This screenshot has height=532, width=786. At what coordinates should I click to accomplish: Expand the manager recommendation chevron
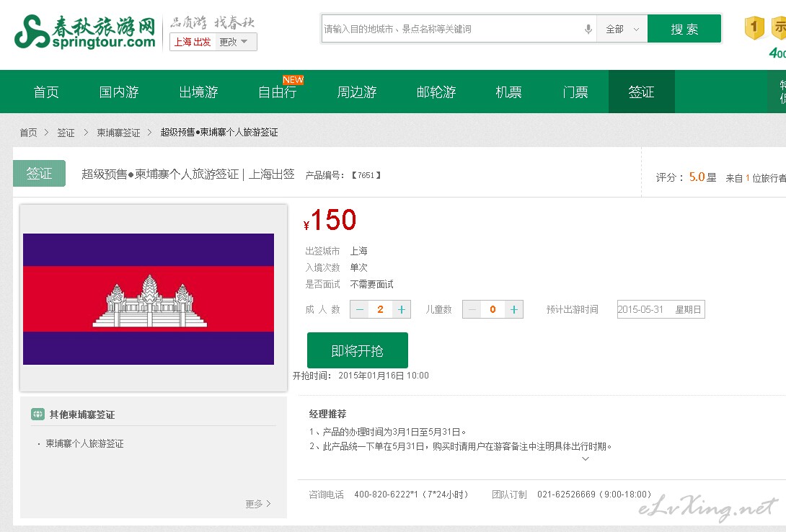click(x=585, y=458)
